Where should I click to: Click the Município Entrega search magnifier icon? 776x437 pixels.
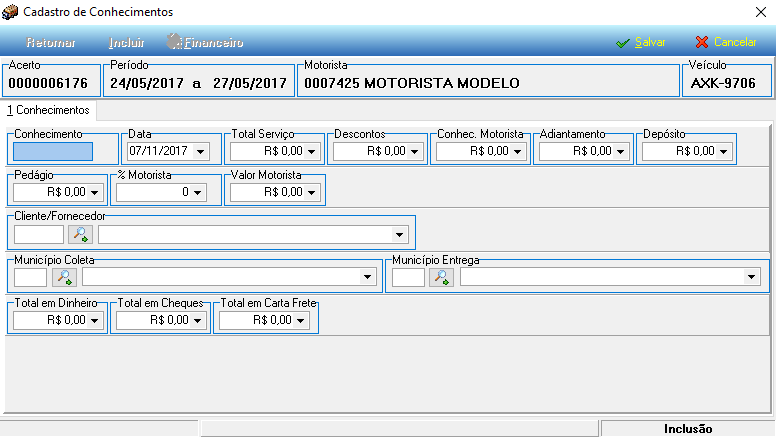click(x=441, y=277)
